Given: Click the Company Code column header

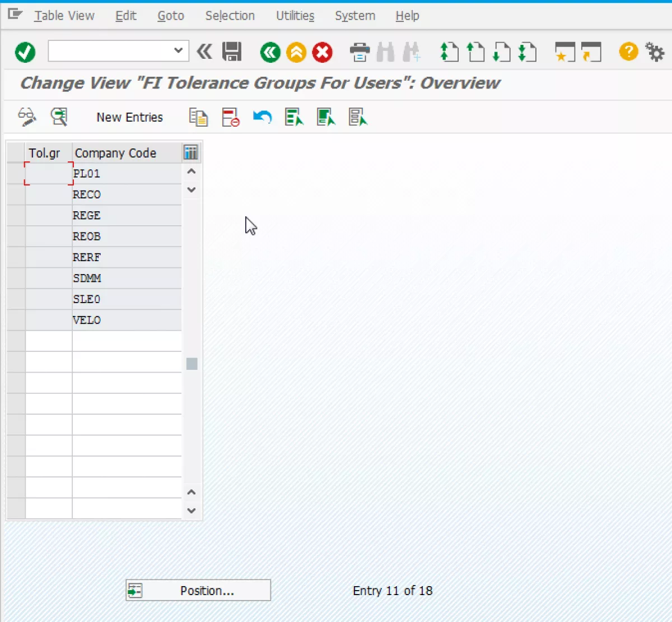Looking at the screenshot, I should point(127,153).
